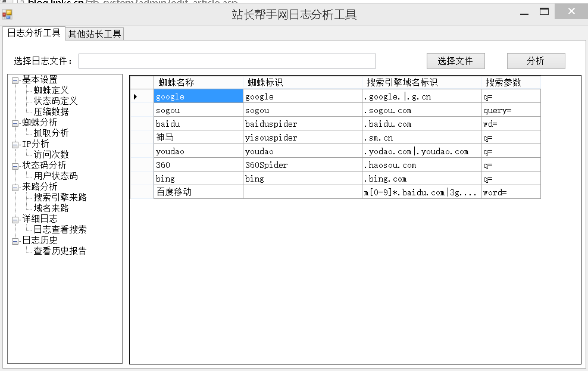
Task: Click the baiduspider identifier cell
Action: pyautogui.click(x=302, y=124)
